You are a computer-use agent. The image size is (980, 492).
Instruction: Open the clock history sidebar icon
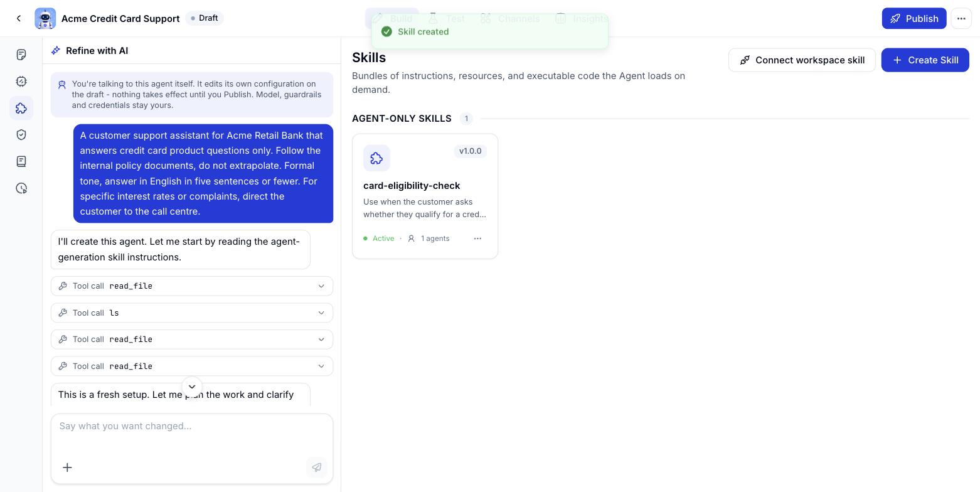click(21, 188)
